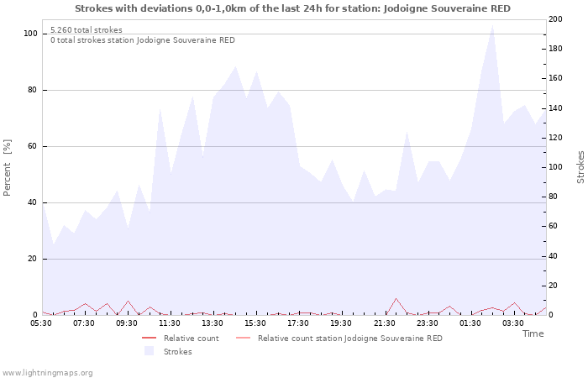Image resolution: width=588 pixels, height=378 pixels.
Task: Click the 05:30 time axis label
Action: click(41, 323)
